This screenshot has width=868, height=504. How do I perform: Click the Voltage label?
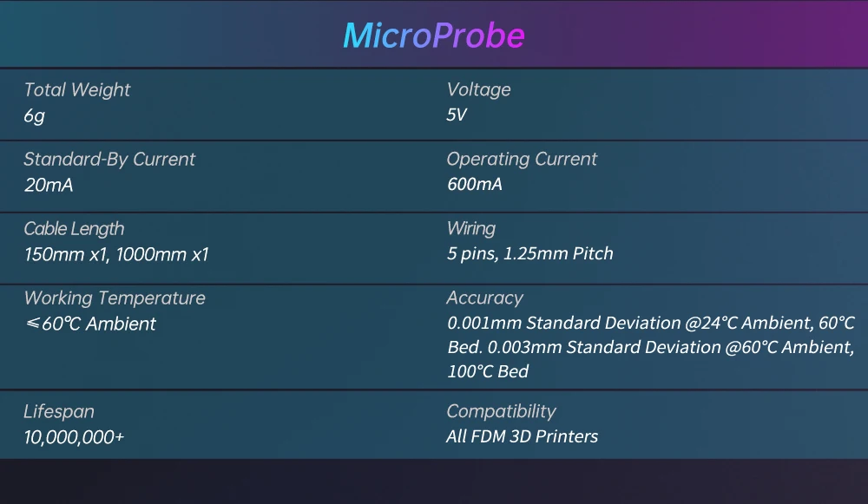[478, 89]
